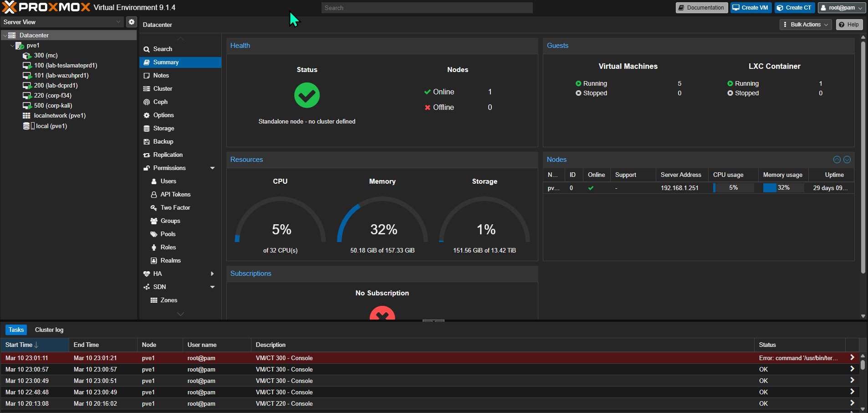Open the root@pam user menu

pos(842,8)
